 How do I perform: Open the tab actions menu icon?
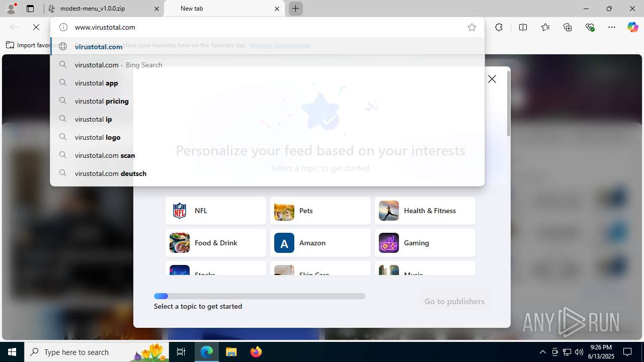click(x=30, y=9)
